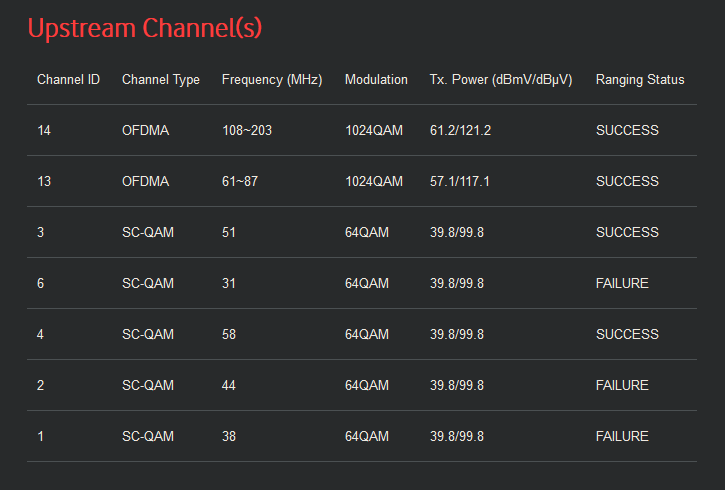725x490 pixels.
Task: Select FAILURE status for channel 6
Action: (x=622, y=283)
